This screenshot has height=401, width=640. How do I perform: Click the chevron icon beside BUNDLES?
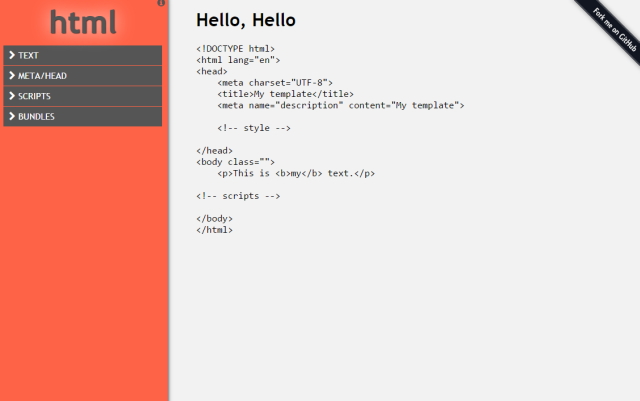[12, 116]
